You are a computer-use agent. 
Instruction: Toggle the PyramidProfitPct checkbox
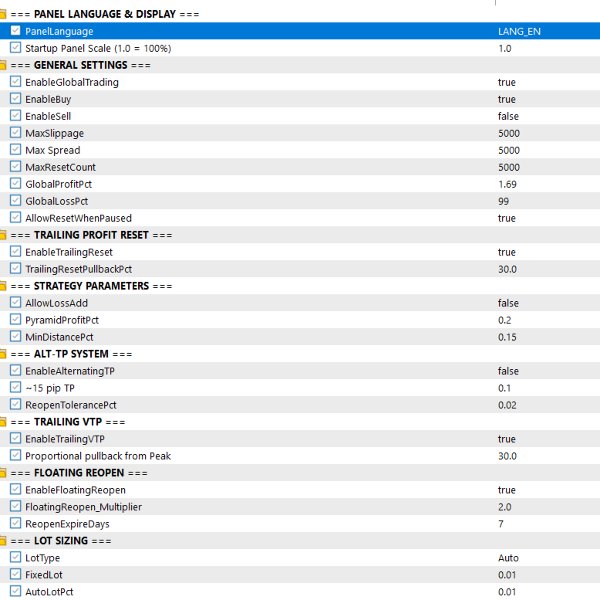pos(15,320)
